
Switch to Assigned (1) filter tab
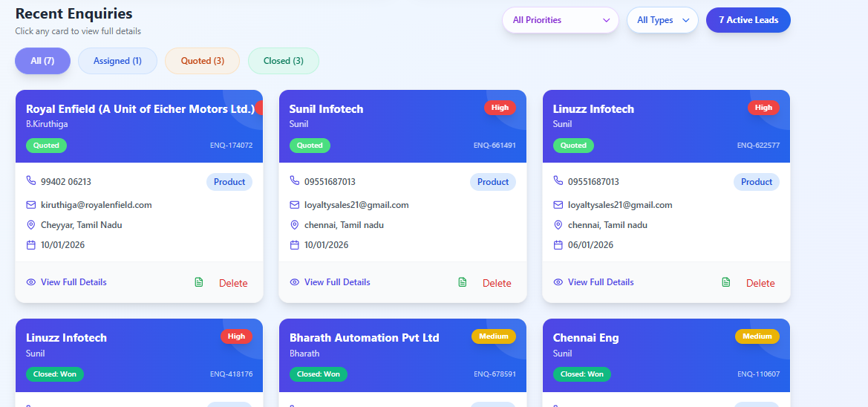[117, 61]
